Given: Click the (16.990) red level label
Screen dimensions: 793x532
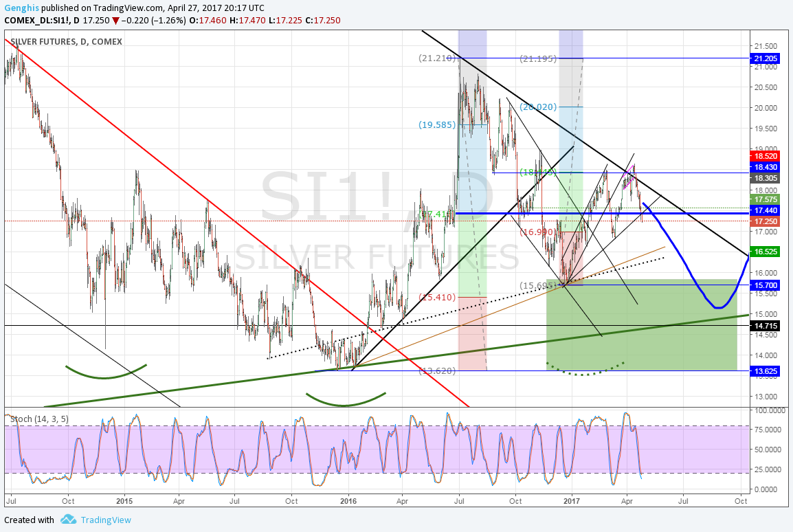Looking at the screenshot, I should point(537,232).
